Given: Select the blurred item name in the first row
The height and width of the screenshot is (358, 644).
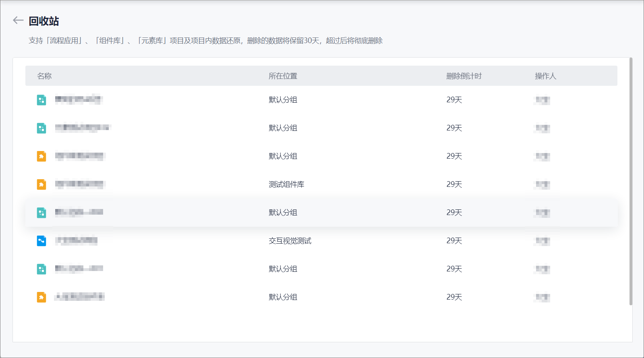Looking at the screenshot, I should point(78,100).
